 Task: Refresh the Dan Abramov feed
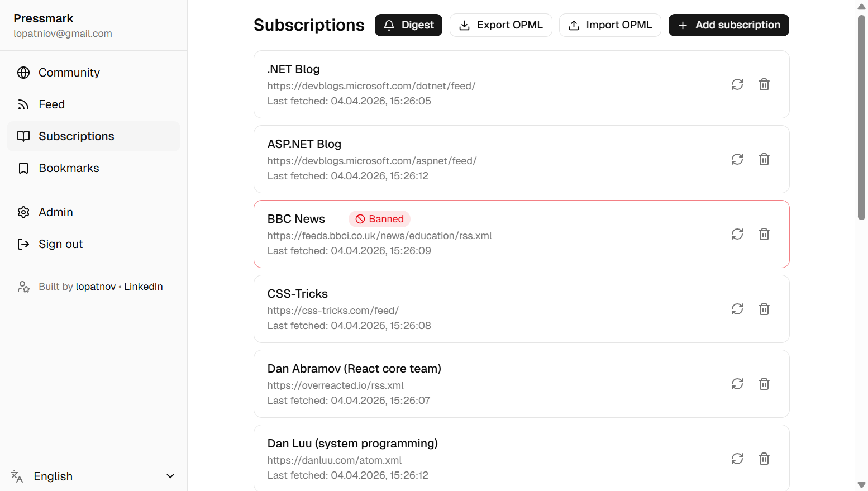737,384
